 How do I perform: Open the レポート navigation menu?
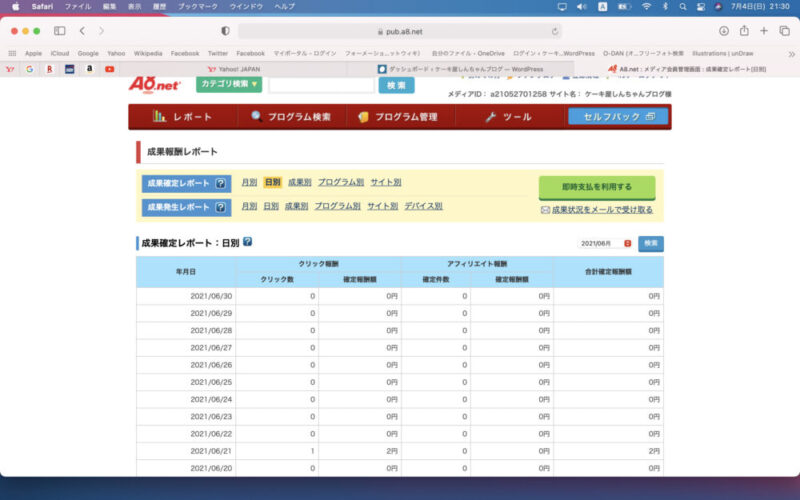pyautogui.click(x=183, y=117)
